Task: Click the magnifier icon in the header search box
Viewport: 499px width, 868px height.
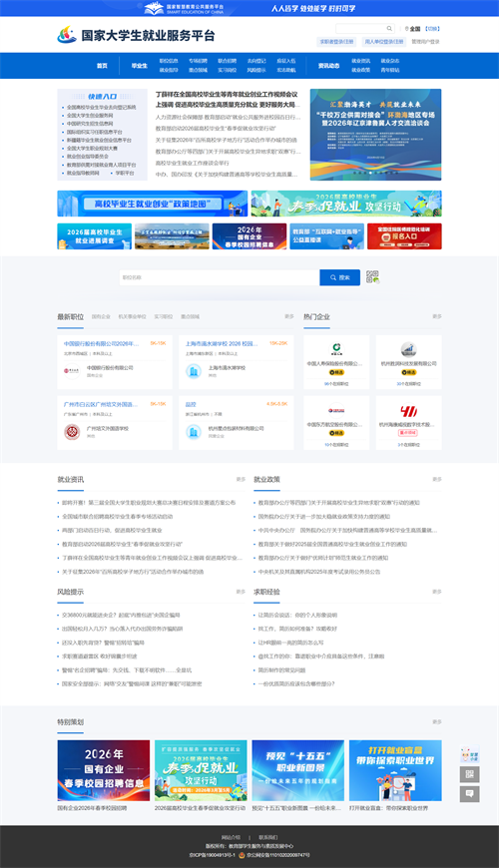Action: [389, 29]
